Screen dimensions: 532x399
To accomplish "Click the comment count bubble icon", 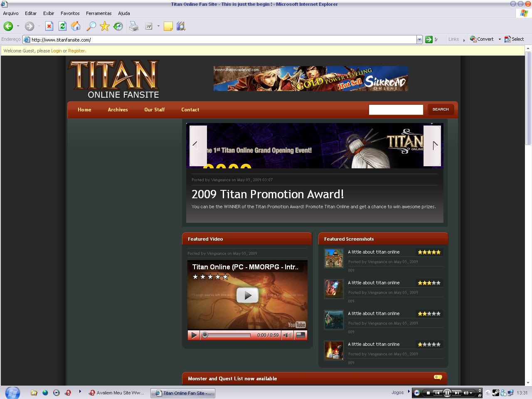I will [x=437, y=377].
